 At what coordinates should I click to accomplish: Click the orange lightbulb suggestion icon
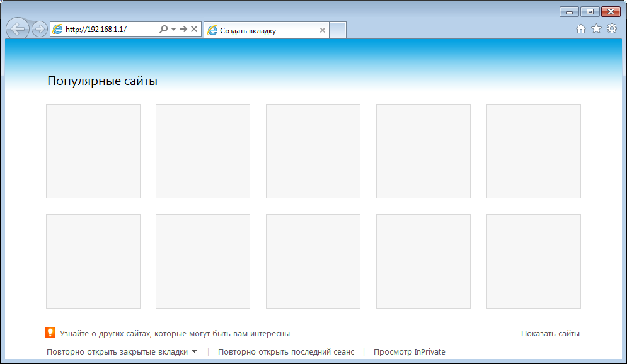tap(50, 333)
